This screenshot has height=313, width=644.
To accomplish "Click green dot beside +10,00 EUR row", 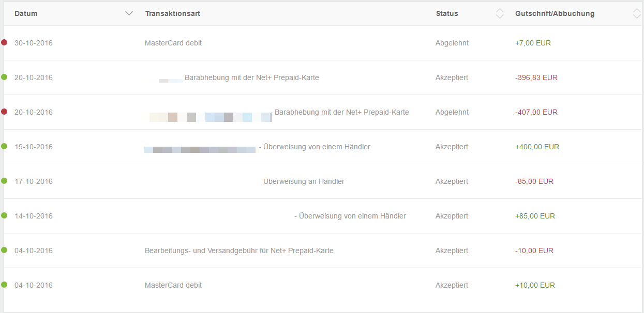I will point(4,285).
